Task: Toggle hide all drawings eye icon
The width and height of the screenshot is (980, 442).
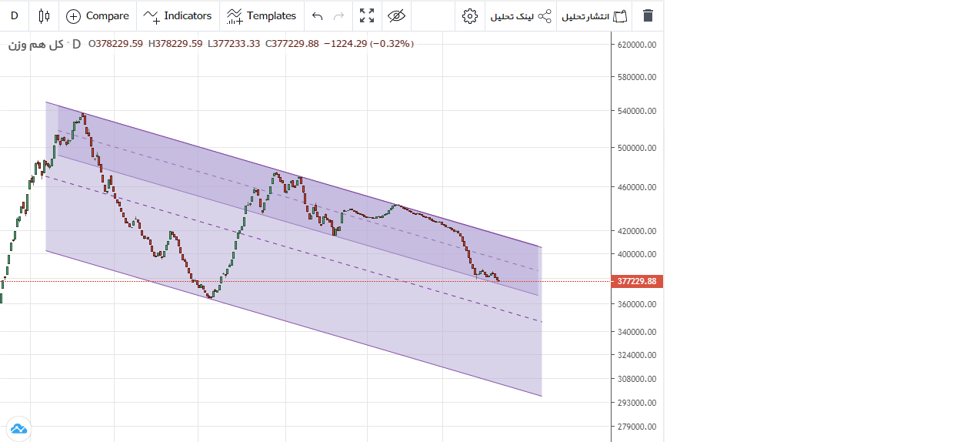Action: pyautogui.click(x=396, y=15)
